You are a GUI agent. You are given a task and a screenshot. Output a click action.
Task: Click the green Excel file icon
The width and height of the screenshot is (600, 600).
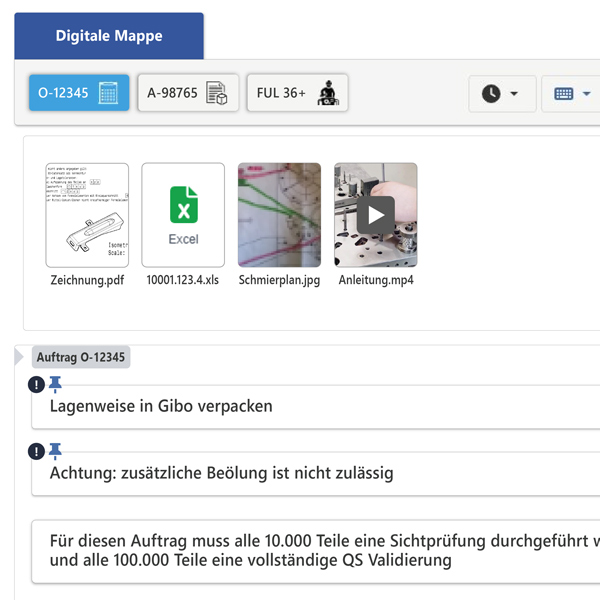184,205
